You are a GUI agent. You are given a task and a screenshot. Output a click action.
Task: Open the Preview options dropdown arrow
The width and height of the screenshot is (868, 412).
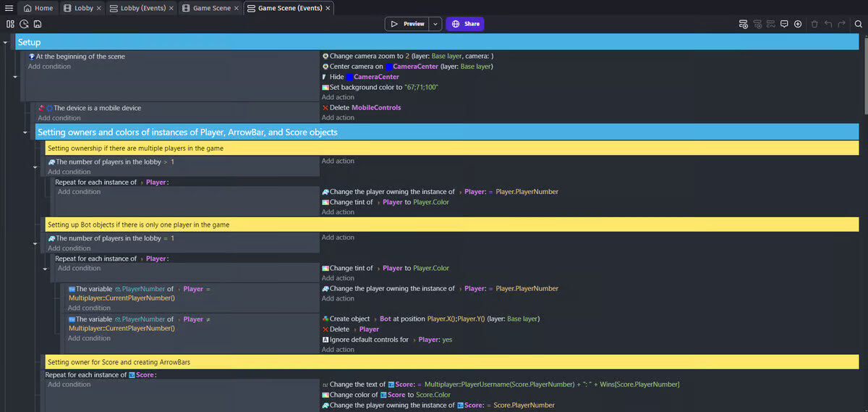pyautogui.click(x=435, y=24)
